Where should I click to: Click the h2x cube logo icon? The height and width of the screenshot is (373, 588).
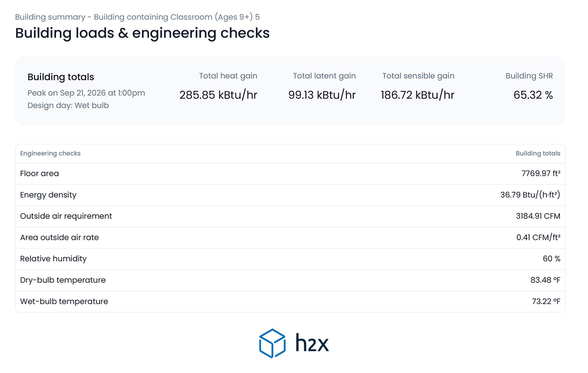pyautogui.click(x=272, y=343)
